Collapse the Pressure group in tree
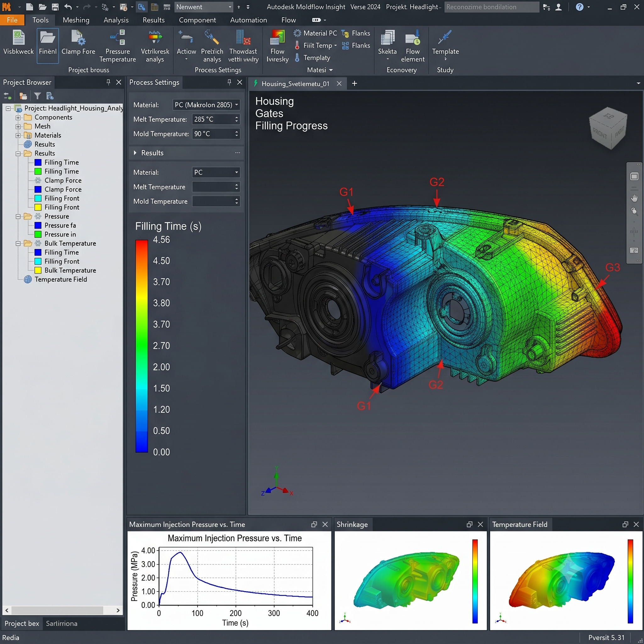644x644 pixels. [x=18, y=217]
